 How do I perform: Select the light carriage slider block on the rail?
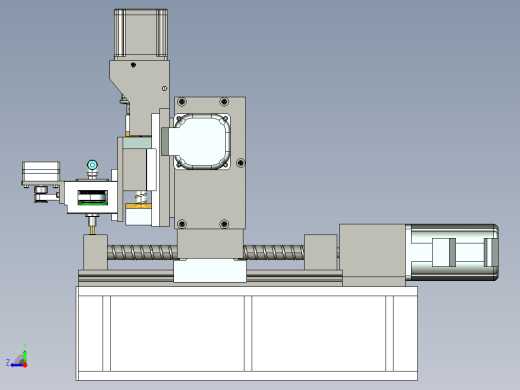pyautogui.click(x=210, y=271)
